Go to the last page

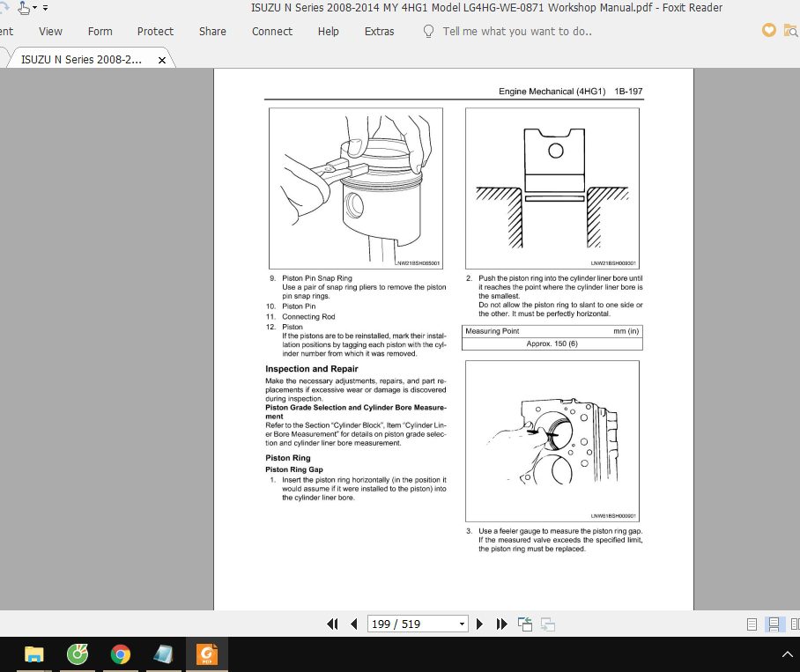pos(501,624)
